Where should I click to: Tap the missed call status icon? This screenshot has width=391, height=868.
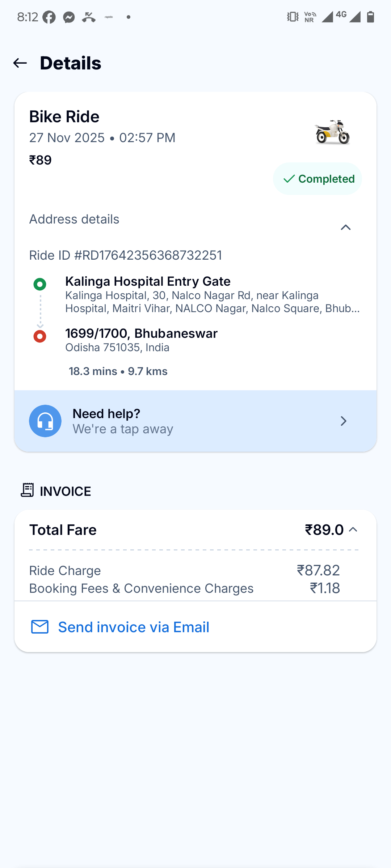pyautogui.click(x=88, y=17)
